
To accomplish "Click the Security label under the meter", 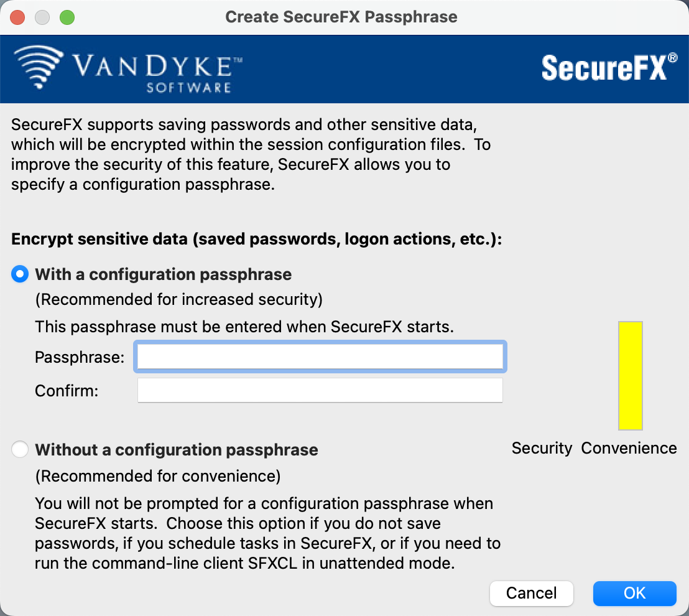I will (542, 448).
